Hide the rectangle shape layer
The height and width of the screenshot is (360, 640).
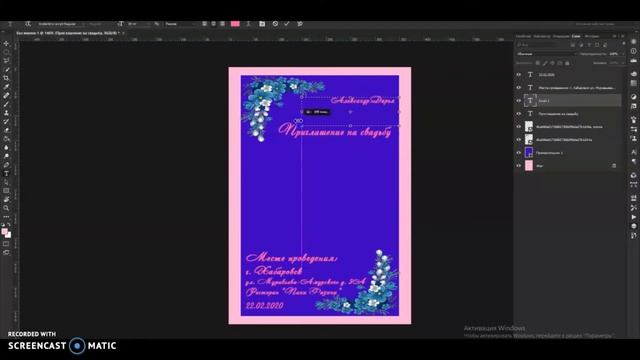pos(519,153)
